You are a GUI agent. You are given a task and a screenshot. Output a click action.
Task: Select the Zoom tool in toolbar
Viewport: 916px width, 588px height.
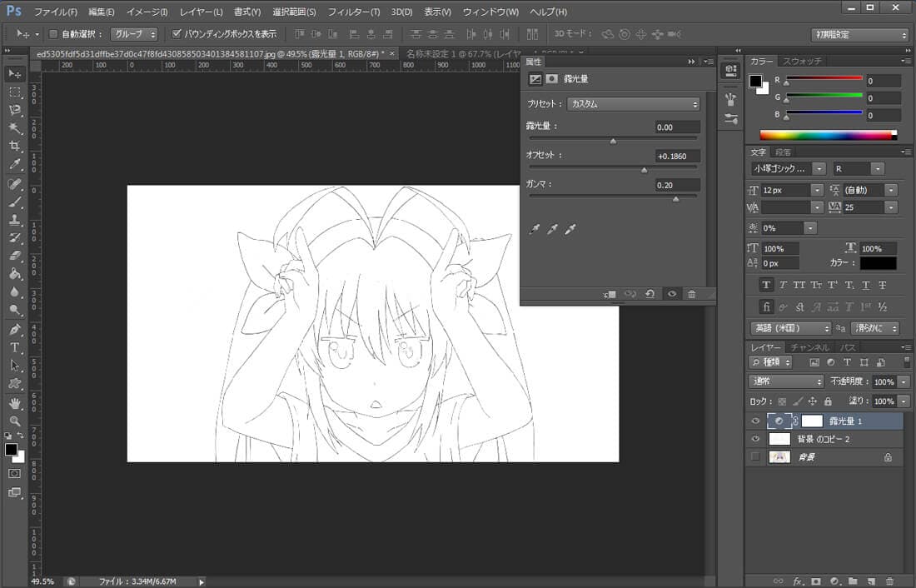[15, 421]
